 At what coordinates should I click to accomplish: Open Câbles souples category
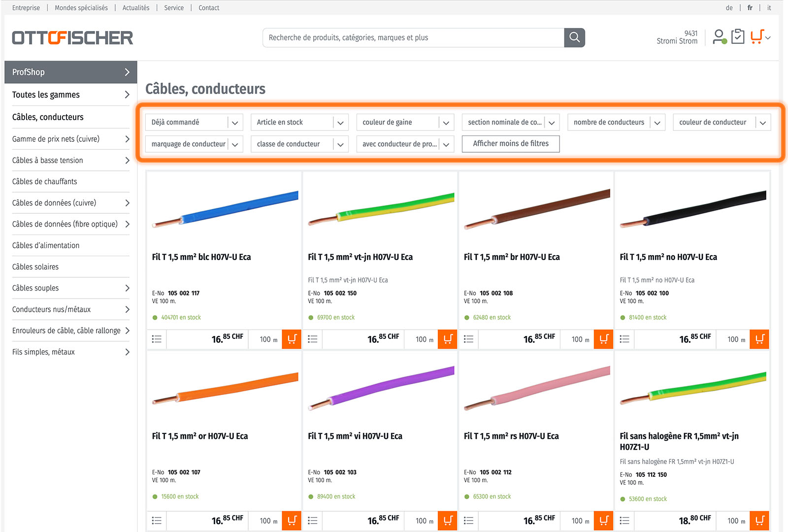click(71, 288)
